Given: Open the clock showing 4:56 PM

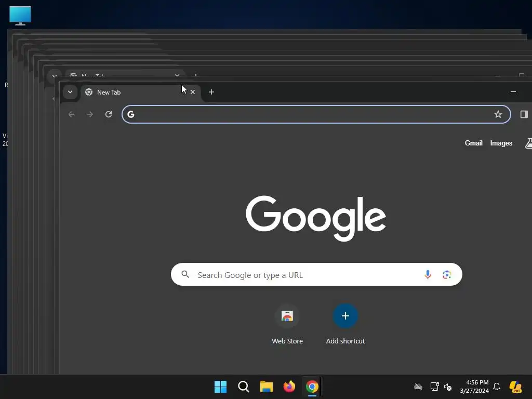Looking at the screenshot, I should coord(474,387).
